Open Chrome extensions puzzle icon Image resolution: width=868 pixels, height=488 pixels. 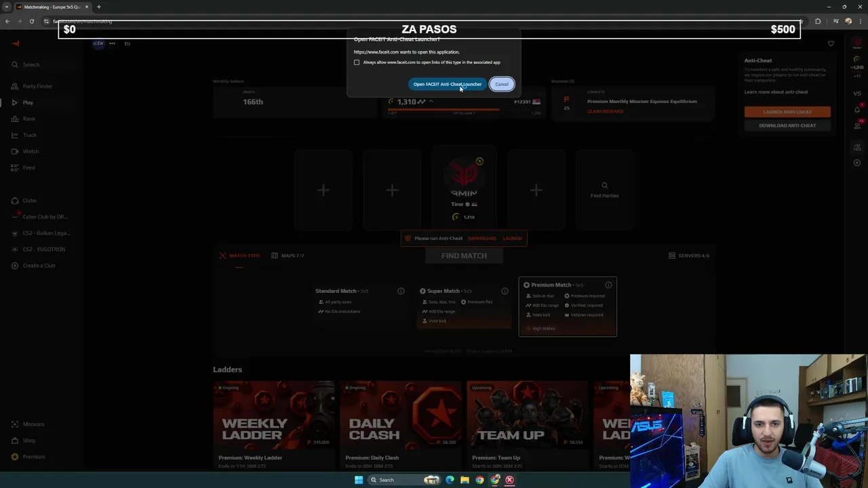click(x=818, y=21)
